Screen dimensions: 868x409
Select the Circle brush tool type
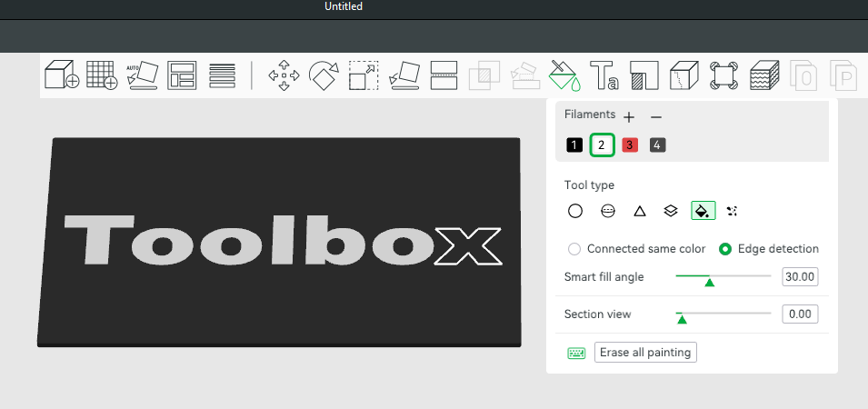[x=575, y=211]
